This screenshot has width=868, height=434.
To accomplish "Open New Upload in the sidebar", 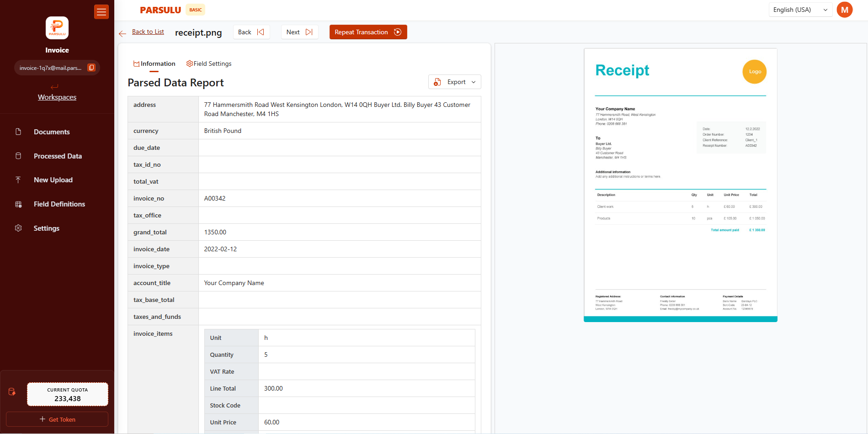I will coord(53,180).
